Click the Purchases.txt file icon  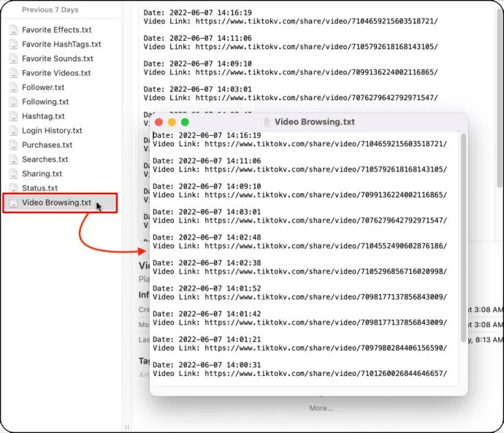(13, 145)
